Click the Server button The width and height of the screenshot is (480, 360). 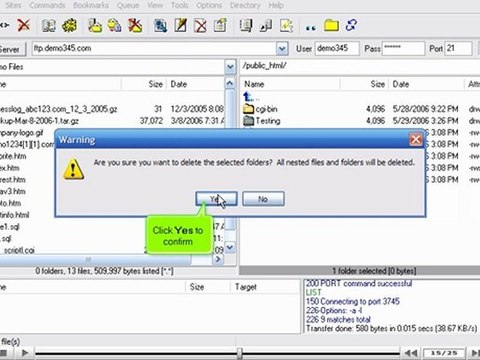(x=11, y=49)
